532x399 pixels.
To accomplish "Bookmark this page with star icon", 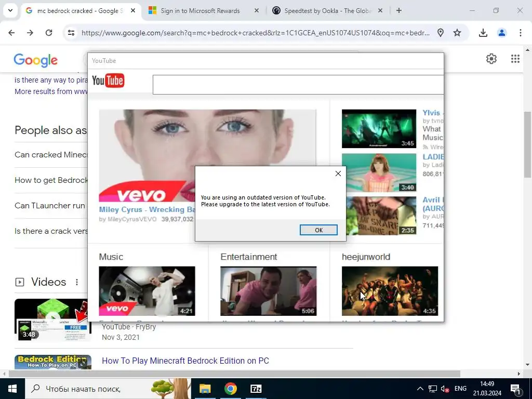I will [x=457, y=33].
